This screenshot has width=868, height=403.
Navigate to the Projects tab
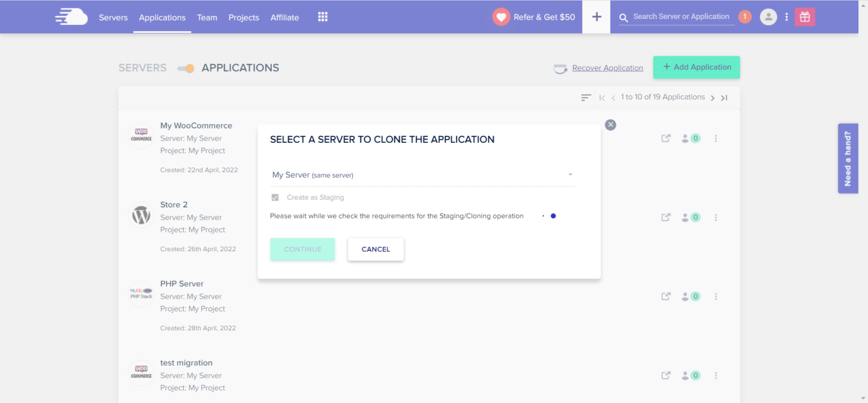[244, 17]
